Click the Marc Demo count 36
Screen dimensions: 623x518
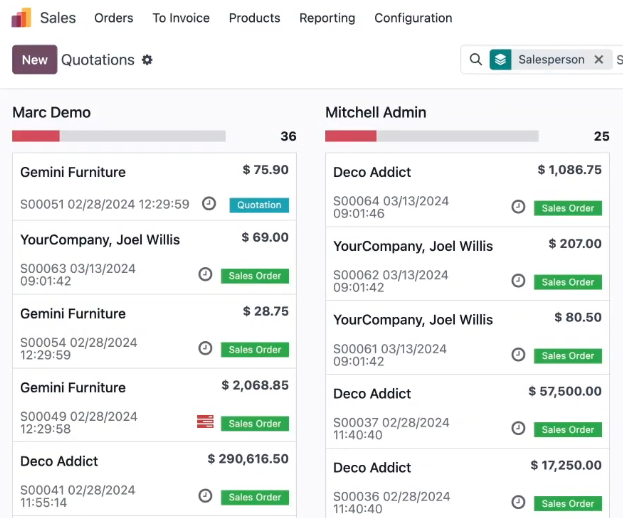288,136
